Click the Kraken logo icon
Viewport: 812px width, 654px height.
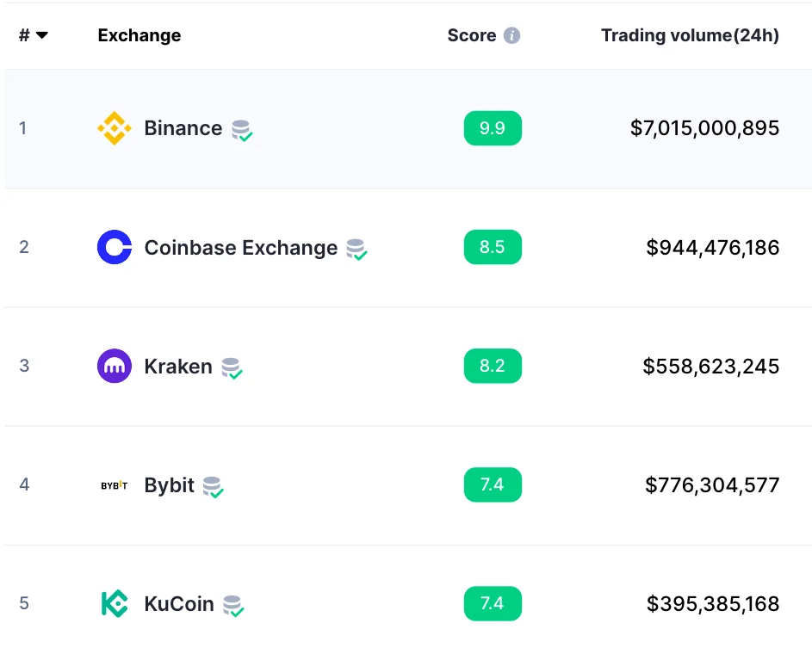pos(115,366)
